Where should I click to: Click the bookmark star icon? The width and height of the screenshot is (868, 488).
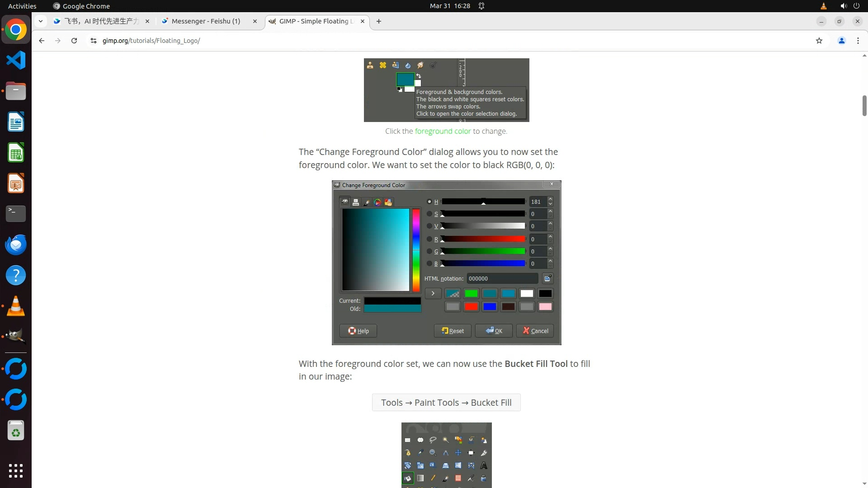tap(819, 41)
